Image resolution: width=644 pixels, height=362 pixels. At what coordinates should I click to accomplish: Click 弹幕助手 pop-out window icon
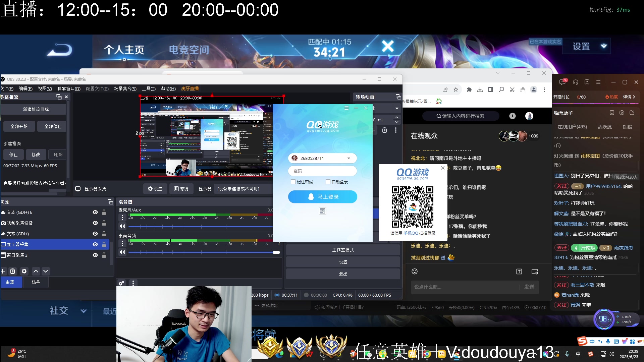(x=632, y=113)
